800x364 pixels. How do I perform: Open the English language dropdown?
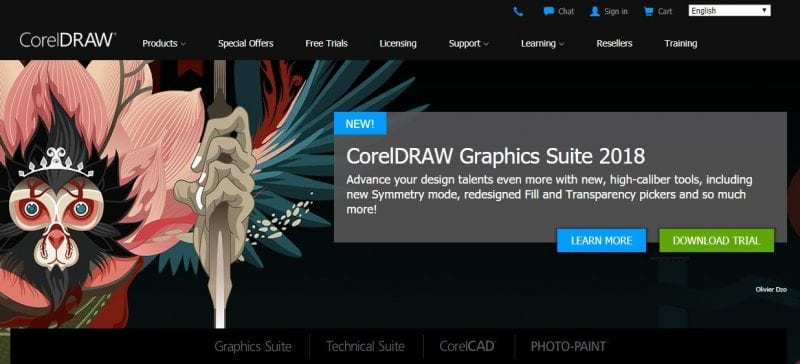coord(729,11)
